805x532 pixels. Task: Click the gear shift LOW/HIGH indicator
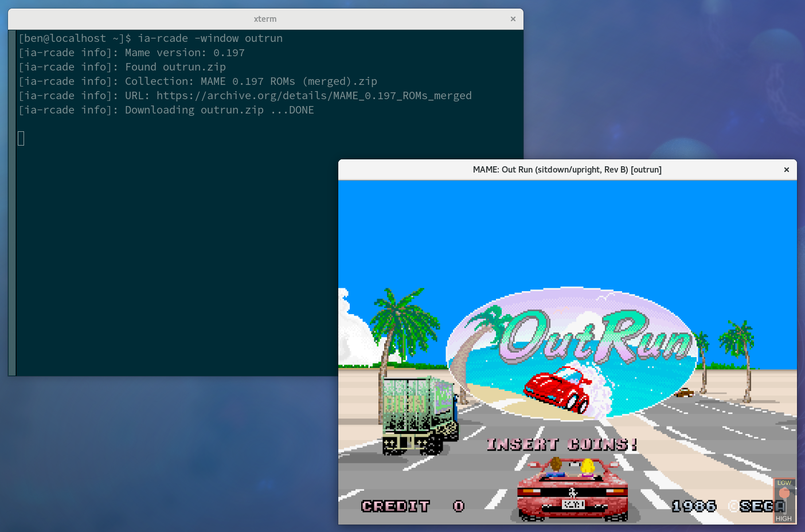[x=784, y=501]
